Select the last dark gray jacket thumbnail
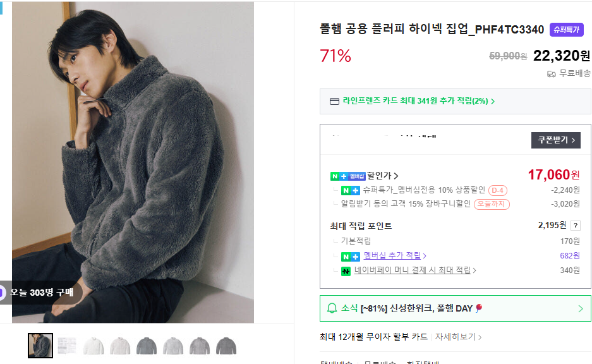This screenshot has height=364, width=592. tap(226, 345)
